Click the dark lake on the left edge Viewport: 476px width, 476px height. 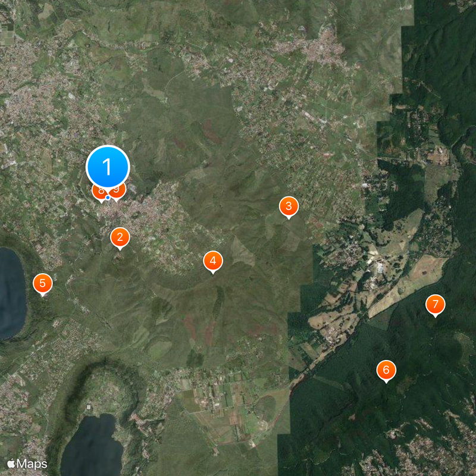pyautogui.click(x=12, y=293)
